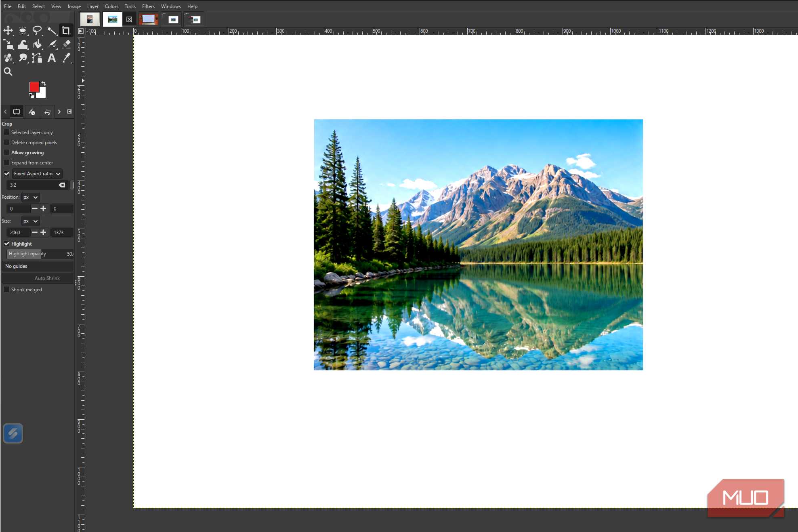This screenshot has width=798, height=532.
Task: Open the File menu
Action: coord(8,6)
